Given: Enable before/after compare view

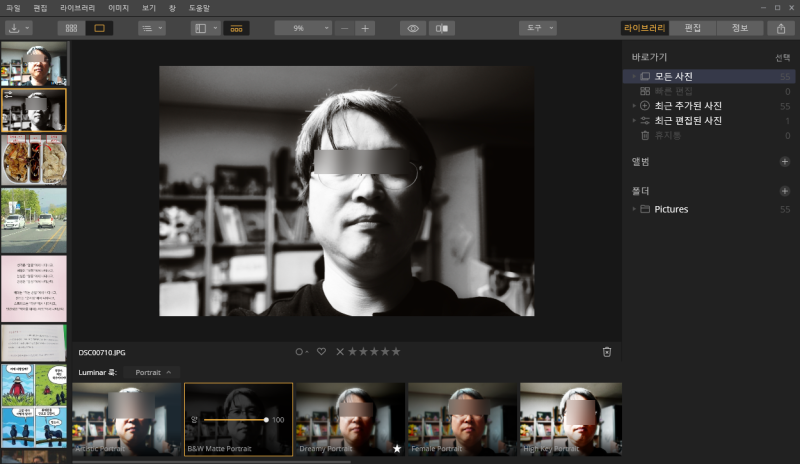Looking at the screenshot, I should (442, 28).
